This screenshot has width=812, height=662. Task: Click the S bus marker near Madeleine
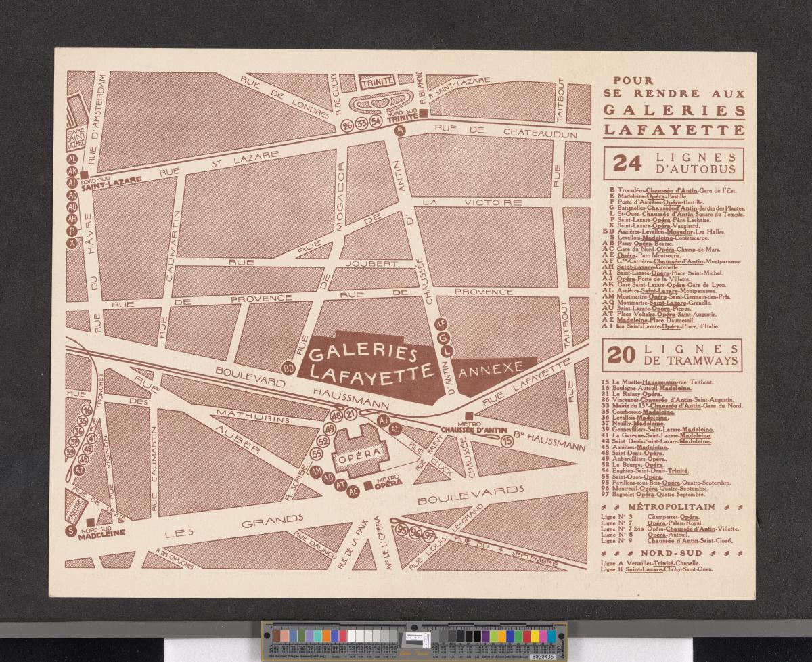[x=72, y=531]
